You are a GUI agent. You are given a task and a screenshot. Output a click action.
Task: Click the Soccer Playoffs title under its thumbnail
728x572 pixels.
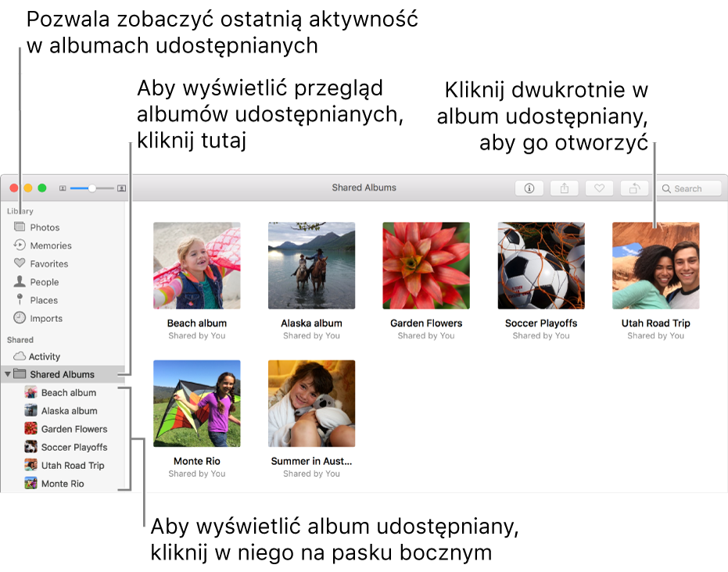541,324
